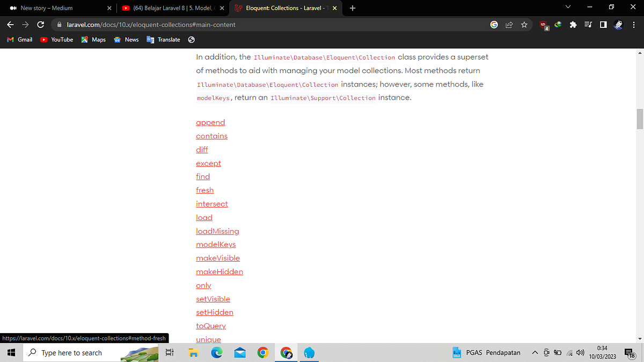The width and height of the screenshot is (644, 362).
Task: Switch to the 'Belajar Laravel 8' YouTube tab
Action: [171, 8]
